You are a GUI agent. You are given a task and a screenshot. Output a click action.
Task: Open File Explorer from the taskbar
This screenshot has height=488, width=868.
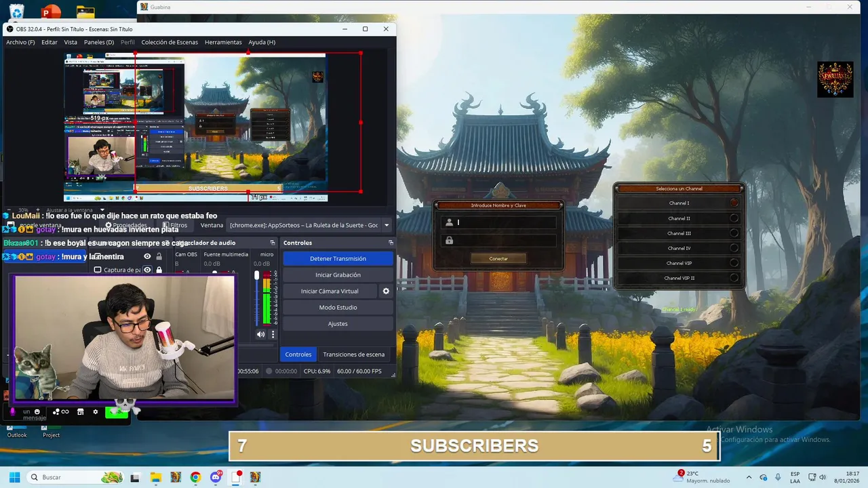click(155, 477)
